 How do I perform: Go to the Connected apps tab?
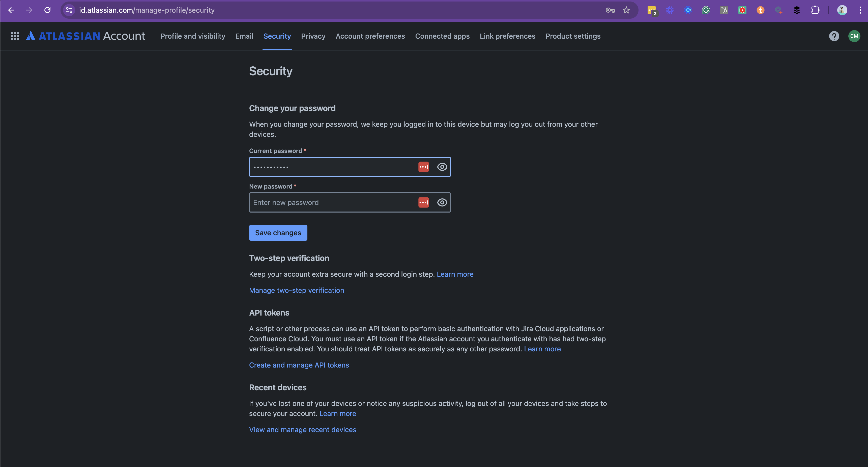point(442,36)
